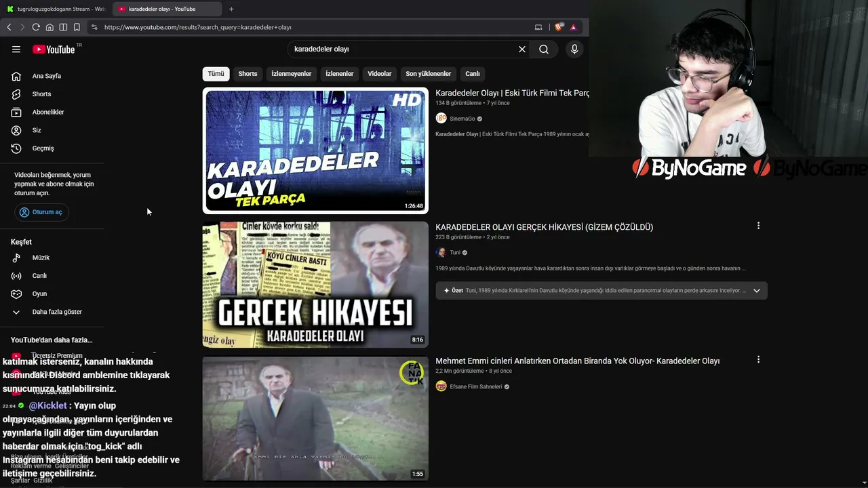Click the cast icon in the address bar
Screen dimensions: 868x488
pyautogui.click(x=538, y=27)
